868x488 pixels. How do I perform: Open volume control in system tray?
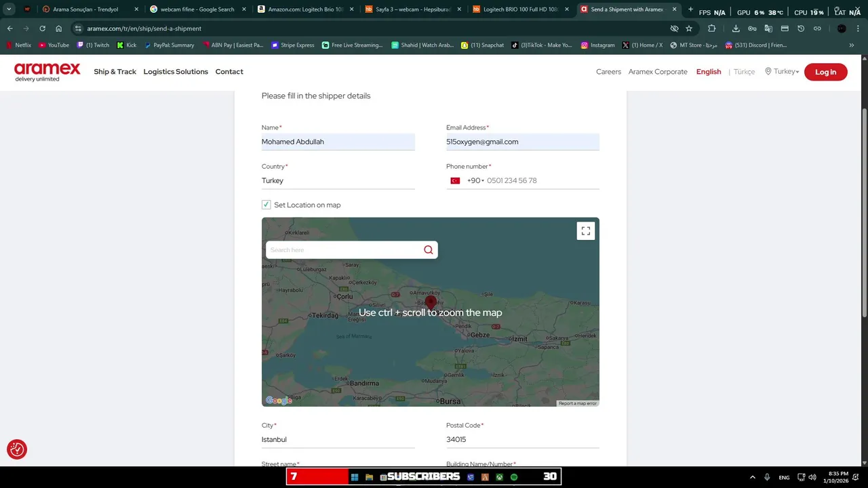[x=812, y=477]
